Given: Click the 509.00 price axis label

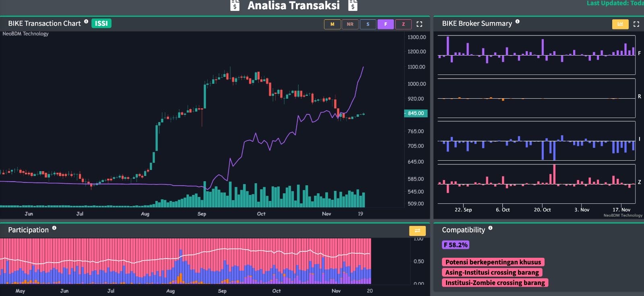Looking at the screenshot, I should pyautogui.click(x=416, y=204).
